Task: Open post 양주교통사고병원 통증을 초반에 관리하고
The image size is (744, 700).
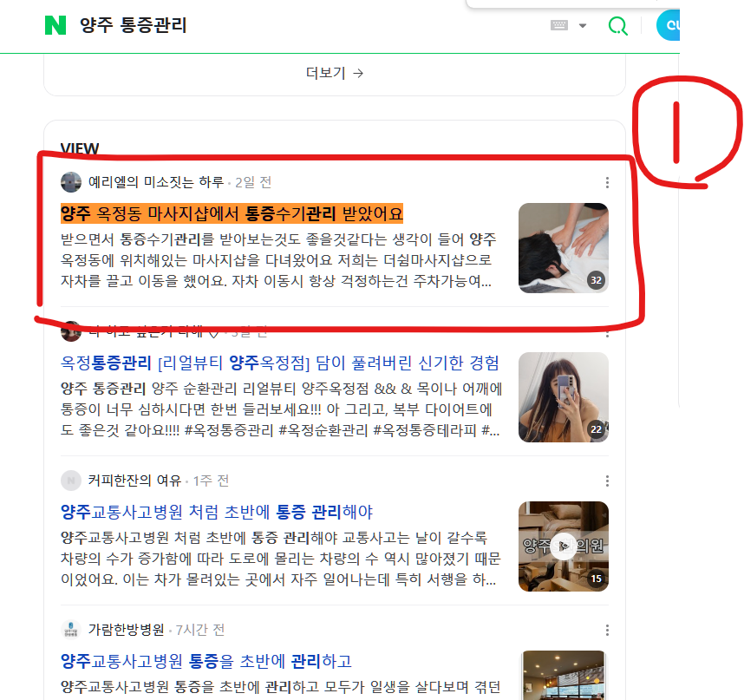Action: point(206,661)
